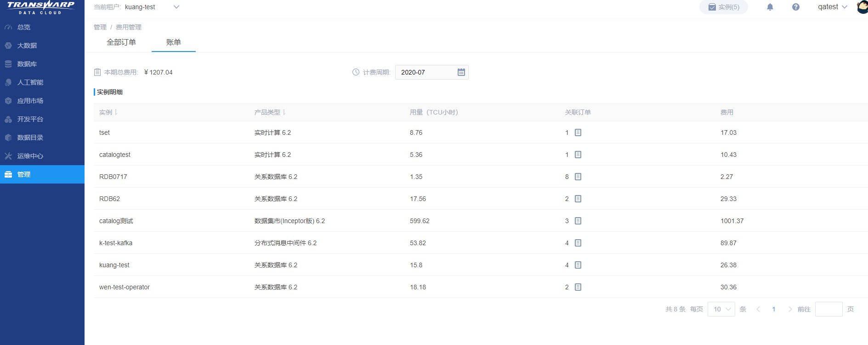Open the calendar icon for billing period
This screenshot has width=868, height=345.
461,72
